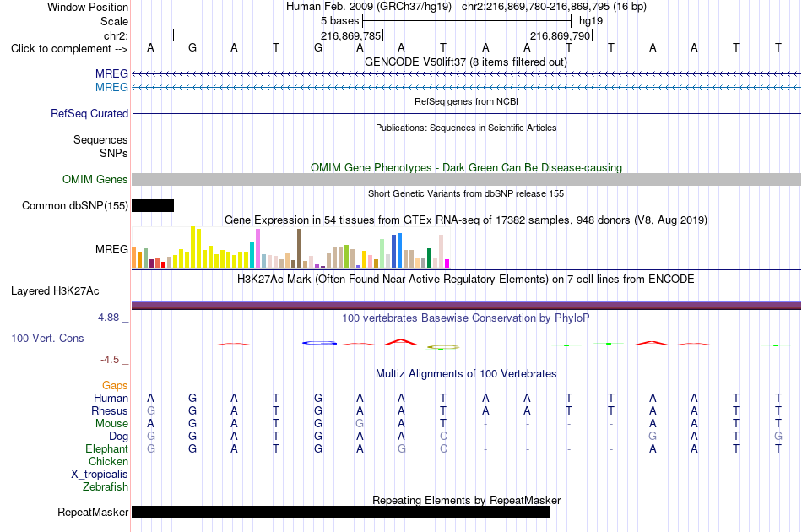The width and height of the screenshot is (802, 532).
Task: Click the Elephant alignment row label
Action: (x=107, y=448)
